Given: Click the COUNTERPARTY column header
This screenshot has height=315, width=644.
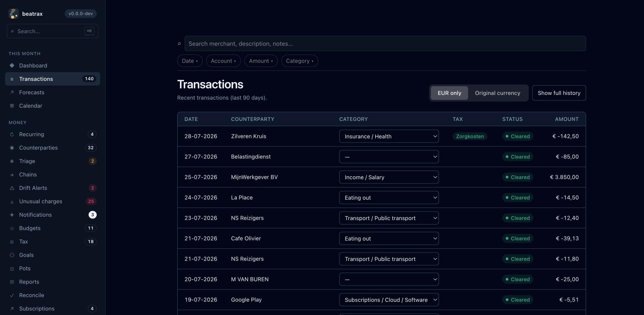Looking at the screenshot, I should tap(253, 119).
